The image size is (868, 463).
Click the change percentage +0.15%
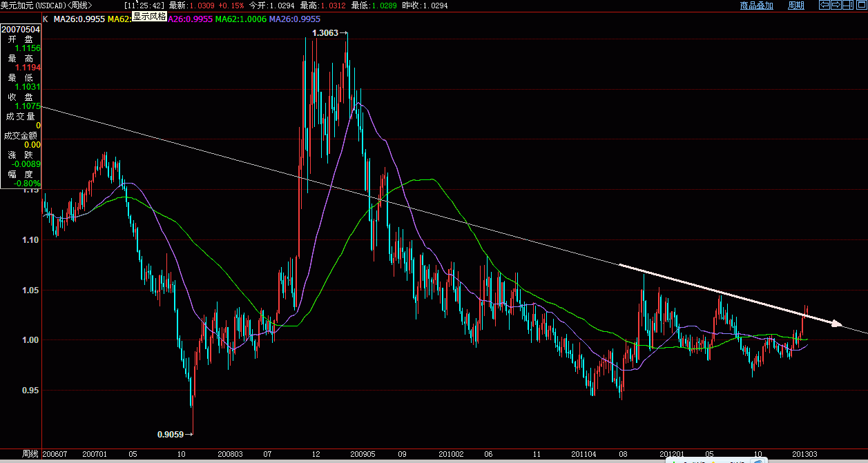(x=232, y=5)
